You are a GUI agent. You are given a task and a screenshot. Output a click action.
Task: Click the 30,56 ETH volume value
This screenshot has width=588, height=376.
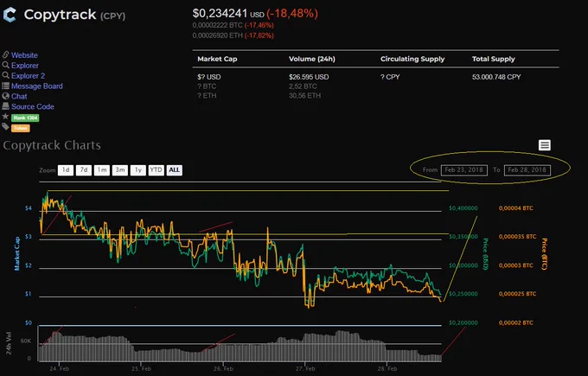tap(304, 96)
